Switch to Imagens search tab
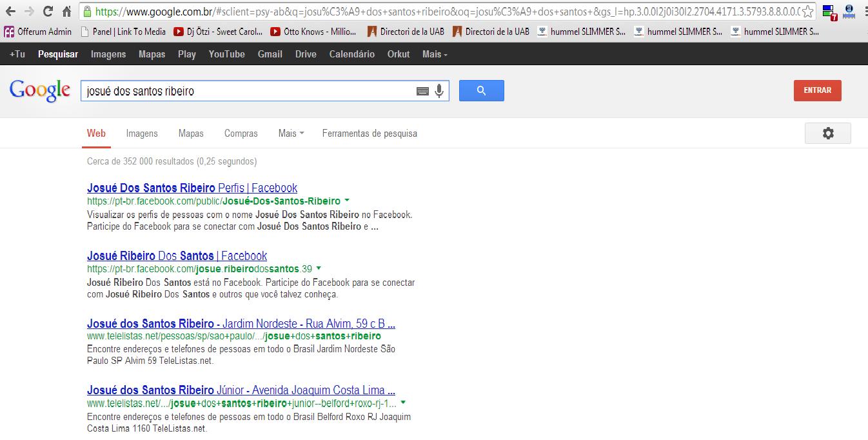This screenshot has height=440, width=868. [142, 134]
